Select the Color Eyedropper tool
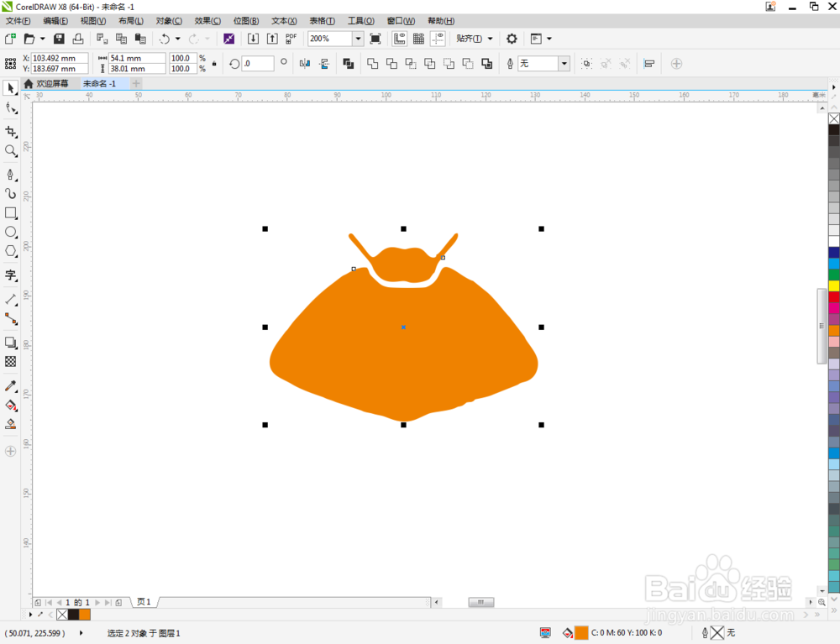Image resolution: width=840 pixels, height=644 pixels. point(11,386)
